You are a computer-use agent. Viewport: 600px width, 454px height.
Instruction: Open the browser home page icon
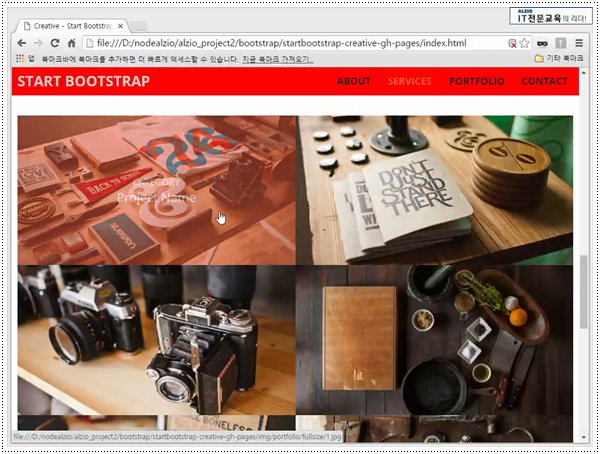[72, 43]
